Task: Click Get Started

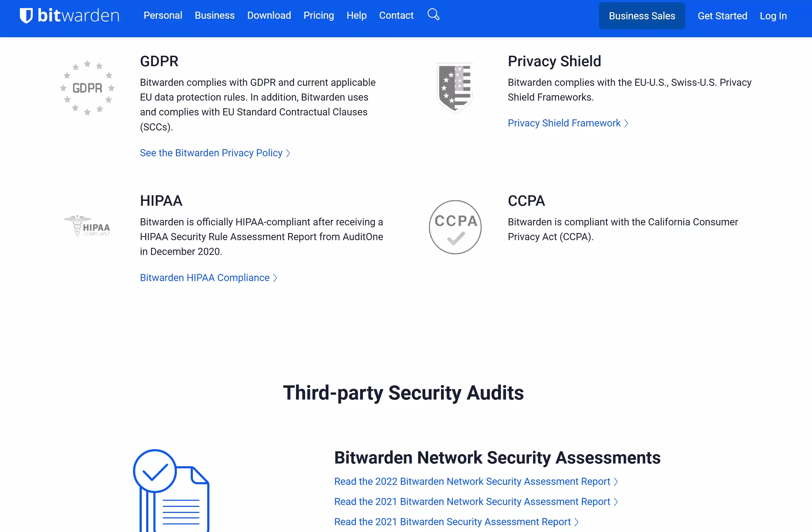Action: (722, 16)
